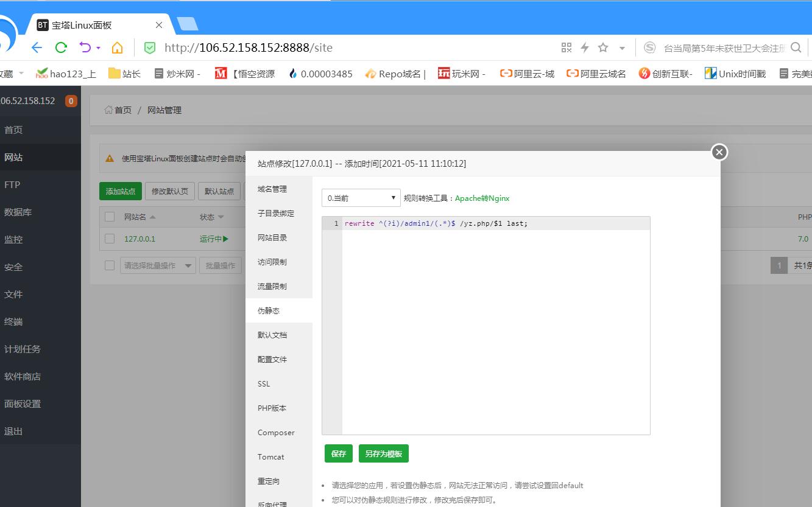Click the lightning speed-mode icon

tap(585, 47)
